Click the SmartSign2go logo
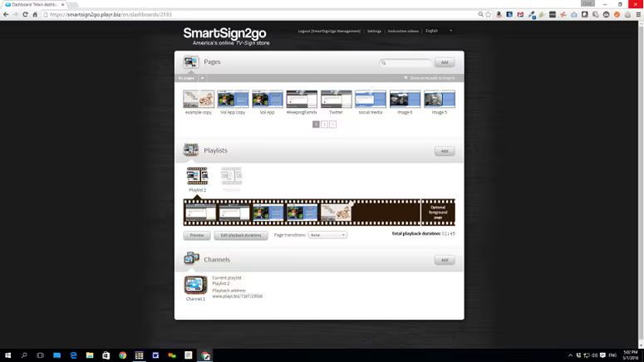Image resolution: width=644 pixels, height=362 pixels. click(226, 36)
